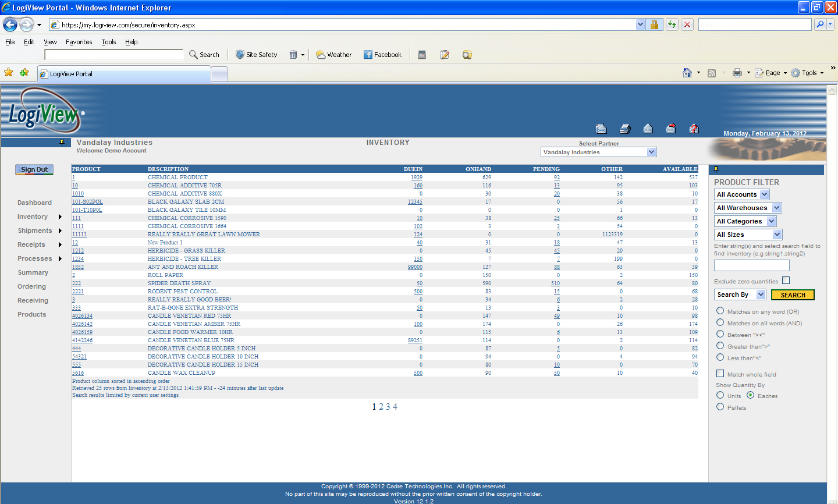Click the envelope with document icon in header

click(x=601, y=129)
